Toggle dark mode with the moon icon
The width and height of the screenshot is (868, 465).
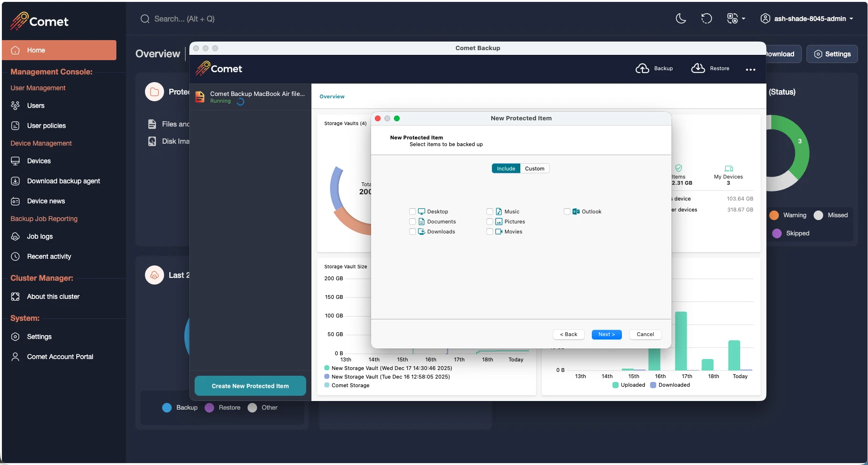tap(681, 19)
